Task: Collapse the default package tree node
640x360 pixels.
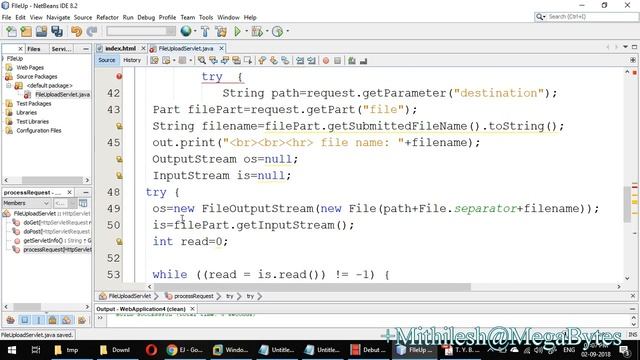Action: point(8,86)
